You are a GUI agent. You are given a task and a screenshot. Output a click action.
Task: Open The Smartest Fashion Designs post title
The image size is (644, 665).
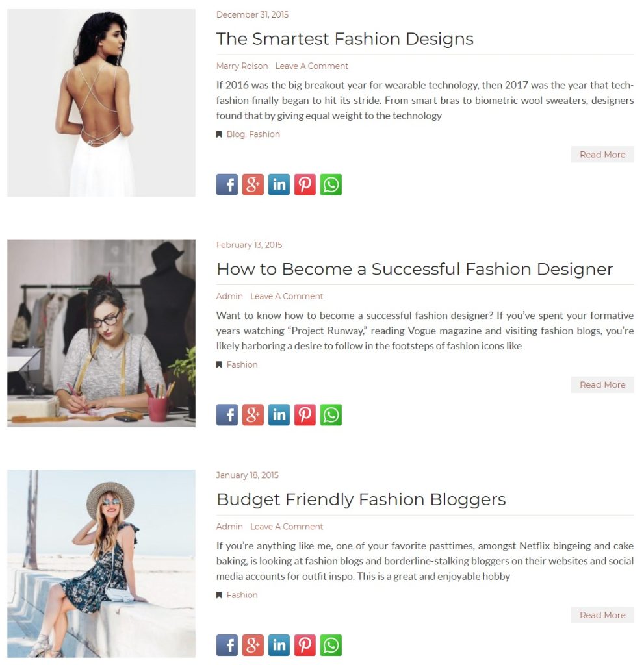(x=344, y=38)
